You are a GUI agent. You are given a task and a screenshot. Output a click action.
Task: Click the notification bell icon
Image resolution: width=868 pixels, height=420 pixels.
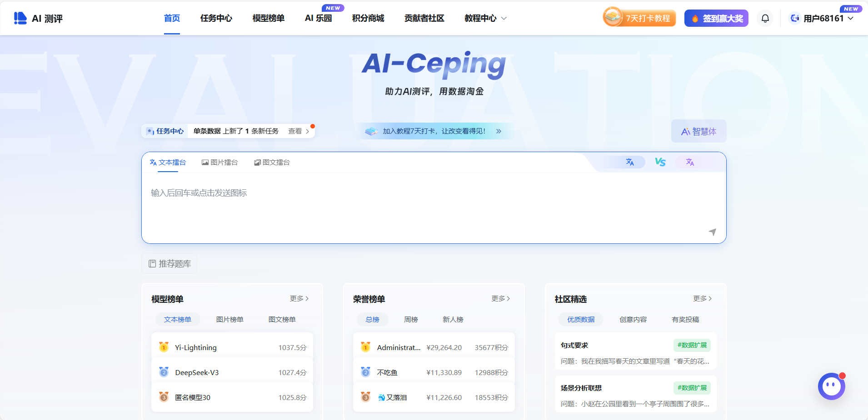tap(765, 18)
